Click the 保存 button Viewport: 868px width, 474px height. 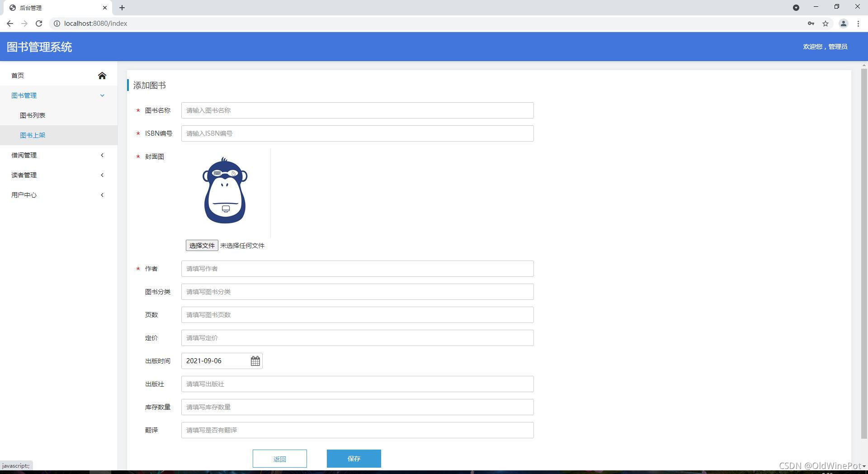pyautogui.click(x=354, y=459)
